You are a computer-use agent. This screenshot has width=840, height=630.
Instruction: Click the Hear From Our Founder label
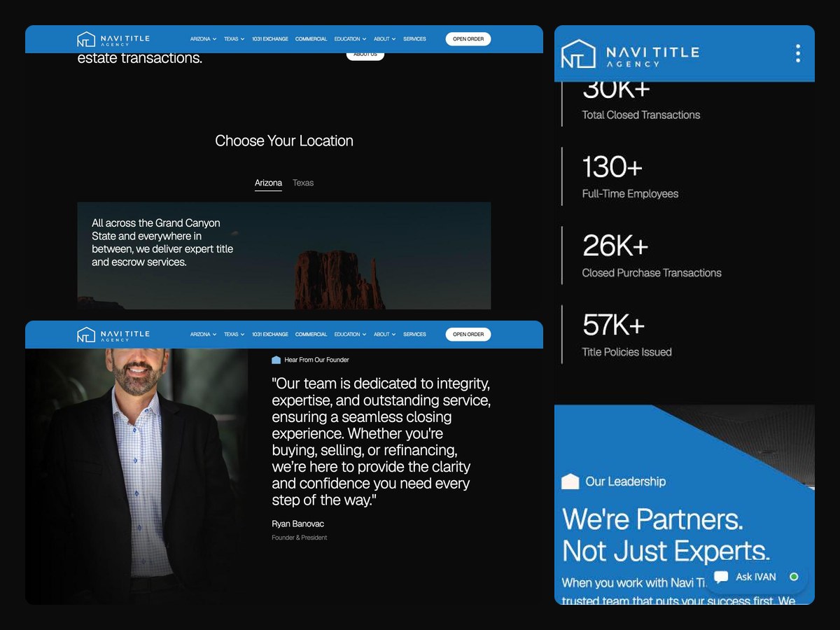click(316, 360)
